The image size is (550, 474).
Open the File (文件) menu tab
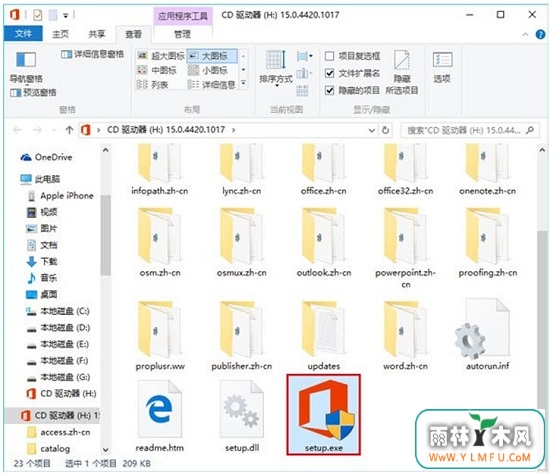coord(23,34)
